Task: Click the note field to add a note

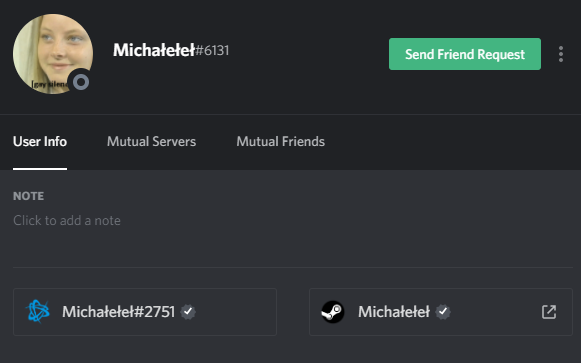Action: click(x=67, y=221)
